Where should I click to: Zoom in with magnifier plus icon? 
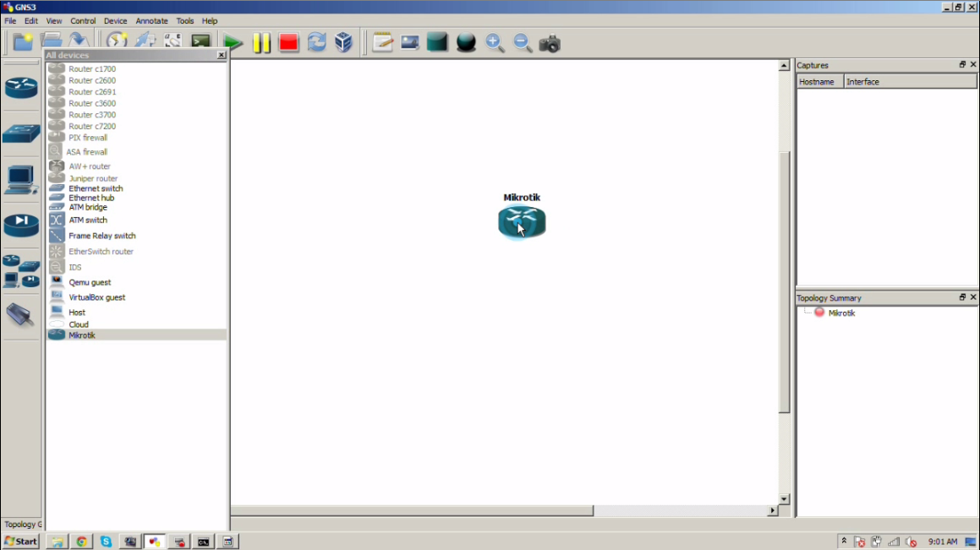[x=495, y=42]
